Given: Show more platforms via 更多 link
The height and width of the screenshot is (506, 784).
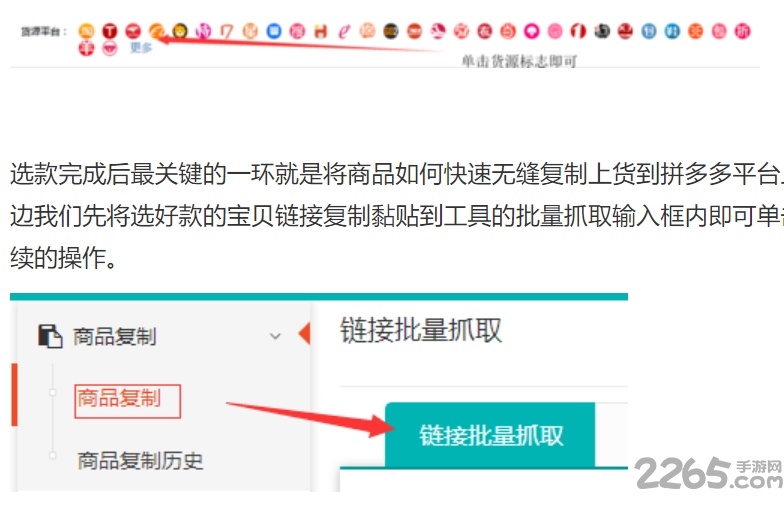Looking at the screenshot, I should point(140,48).
